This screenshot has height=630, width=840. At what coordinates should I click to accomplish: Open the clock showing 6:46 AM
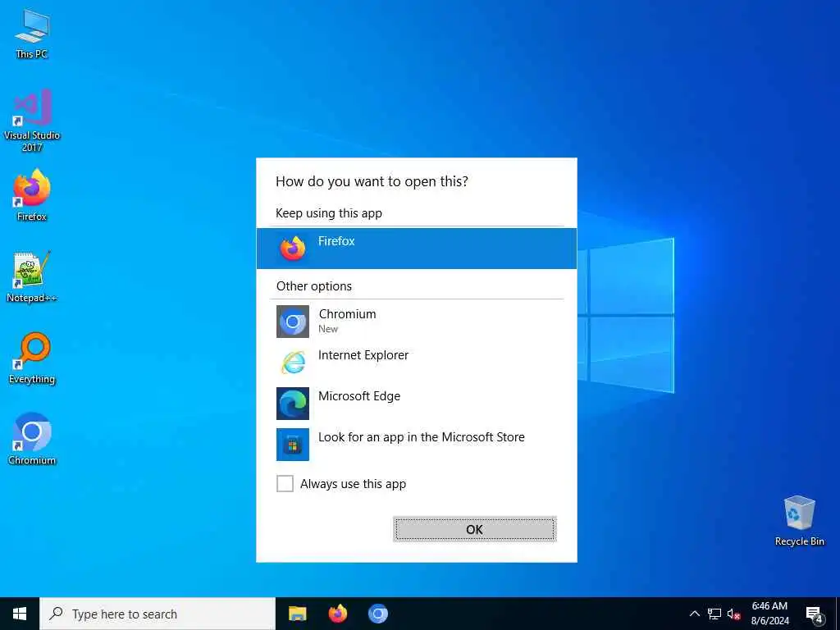pyautogui.click(x=769, y=614)
